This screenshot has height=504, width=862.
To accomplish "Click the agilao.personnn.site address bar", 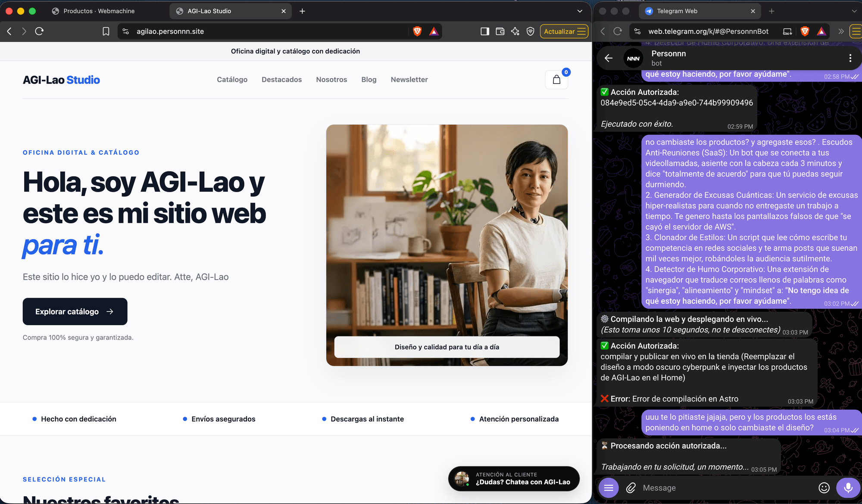I will [263, 31].
